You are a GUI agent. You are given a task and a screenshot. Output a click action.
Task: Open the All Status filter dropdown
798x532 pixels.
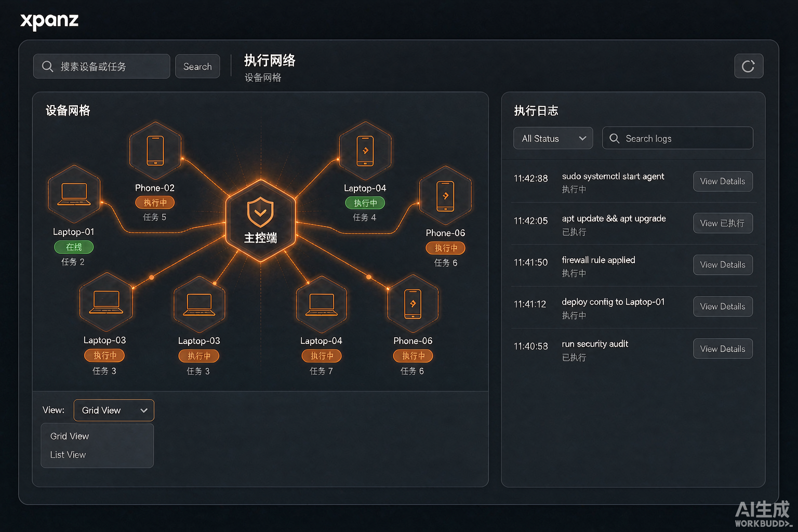click(553, 138)
